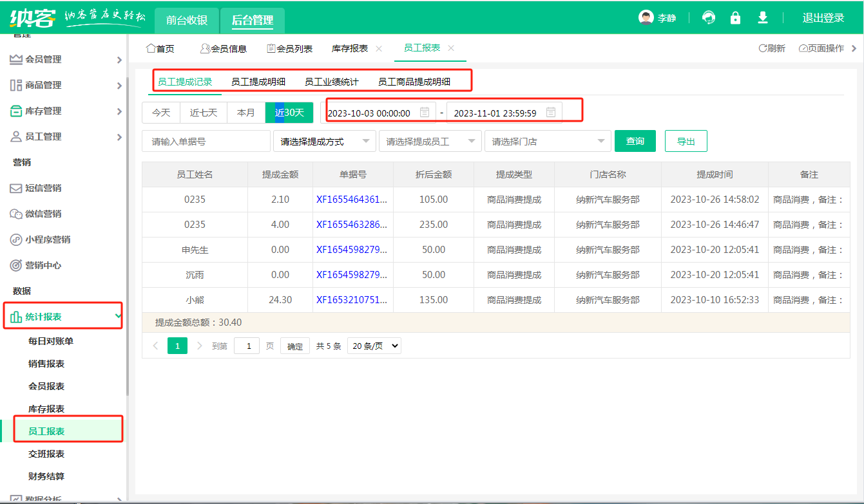Click the download icon in the header
Viewport: 864px width, 504px height.
tap(762, 17)
